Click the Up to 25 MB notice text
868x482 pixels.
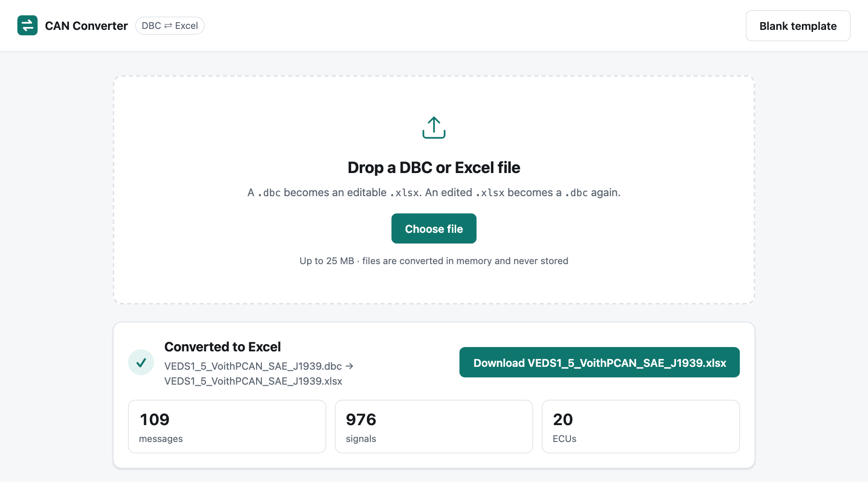click(434, 261)
